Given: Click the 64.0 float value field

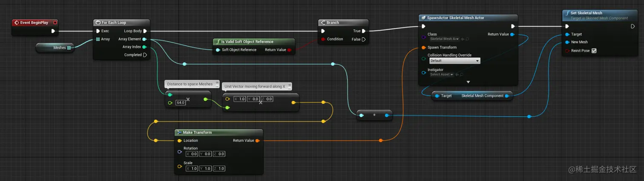Looking at the screenshot, I should pos(181,103).
